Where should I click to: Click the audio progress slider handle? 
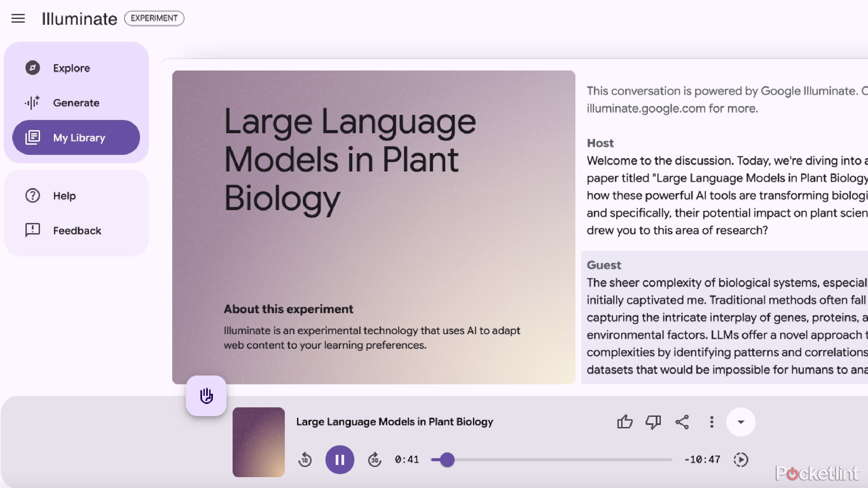coord(447,460)
